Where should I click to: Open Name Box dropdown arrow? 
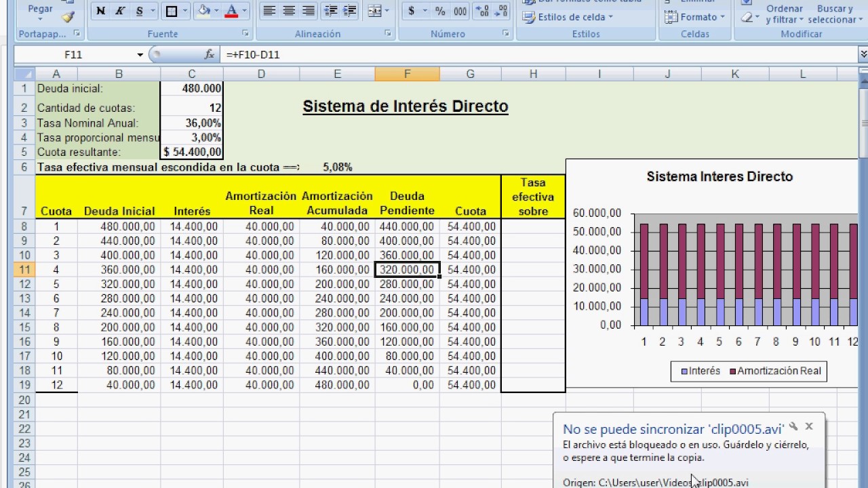click(x=140, y=55)
